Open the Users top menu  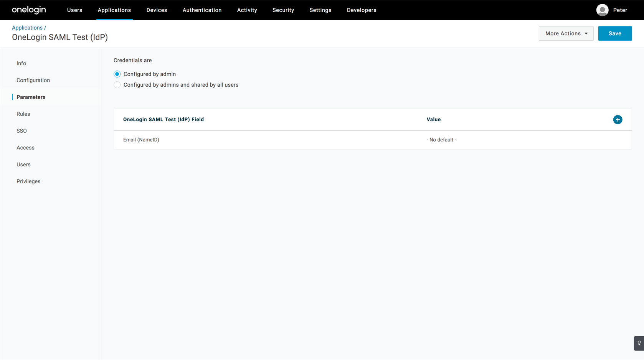(x=74, y=10)
